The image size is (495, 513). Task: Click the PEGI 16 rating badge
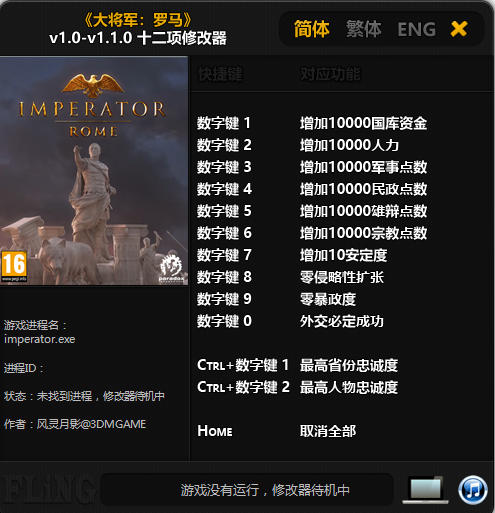14,266
